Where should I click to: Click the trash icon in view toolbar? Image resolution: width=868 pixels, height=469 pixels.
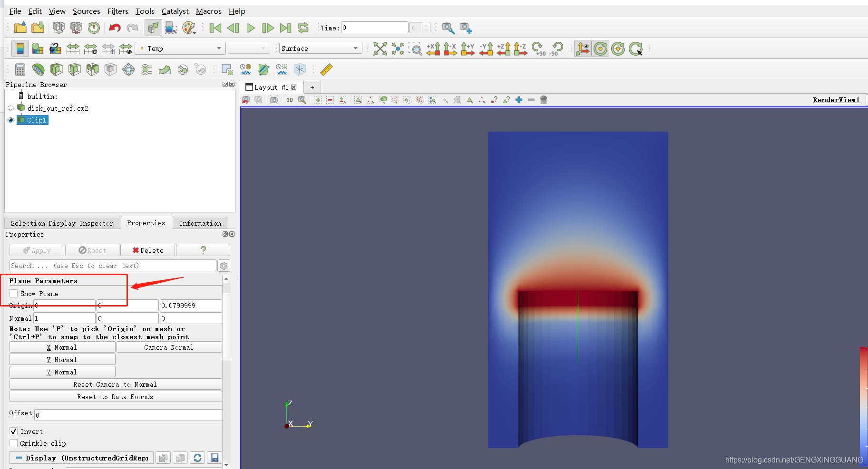[544, 100]
